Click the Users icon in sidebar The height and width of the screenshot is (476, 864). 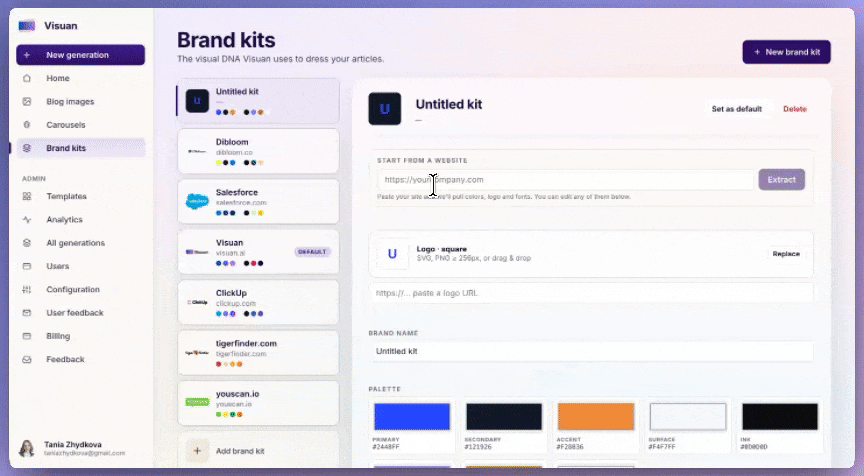(x=26, y=266)
